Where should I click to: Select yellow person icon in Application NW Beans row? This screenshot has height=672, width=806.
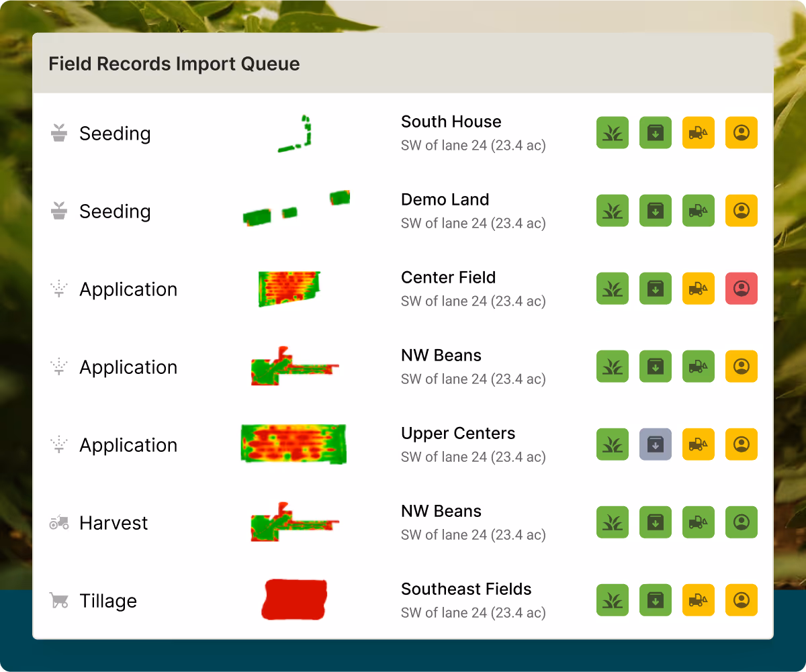click(742, 367)
